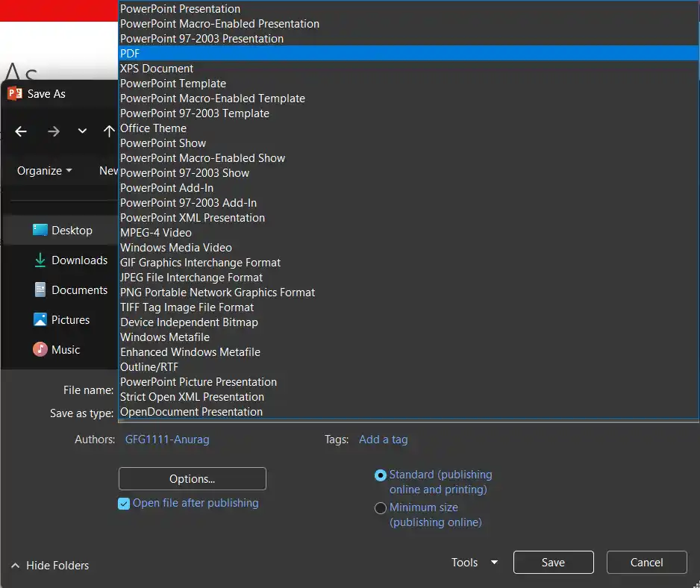Choose PNG Portable Network Graphics Format
This screenshot has width=700, height=588.
(408, 293)
